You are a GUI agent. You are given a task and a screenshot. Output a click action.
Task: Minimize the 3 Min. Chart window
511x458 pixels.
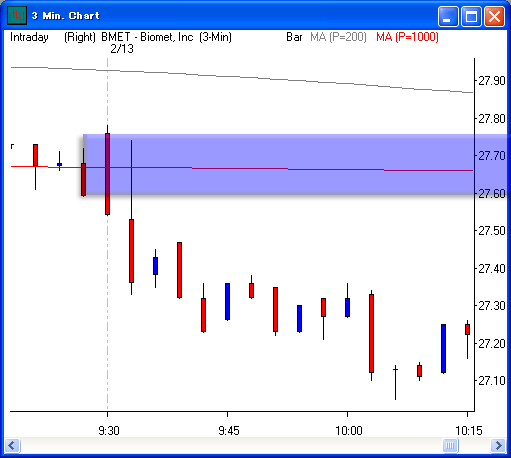(x=448, y=16)
